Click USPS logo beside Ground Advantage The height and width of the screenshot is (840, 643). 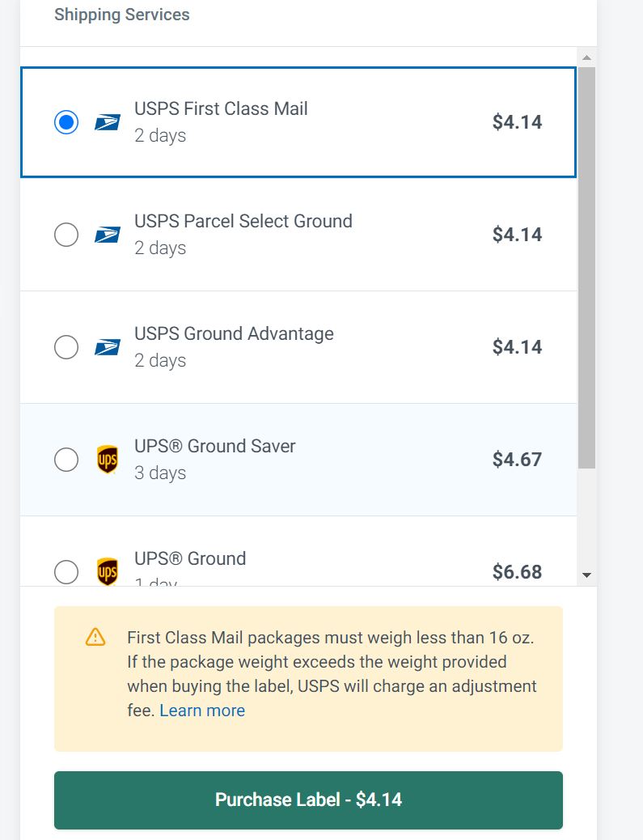coord(107,348)
